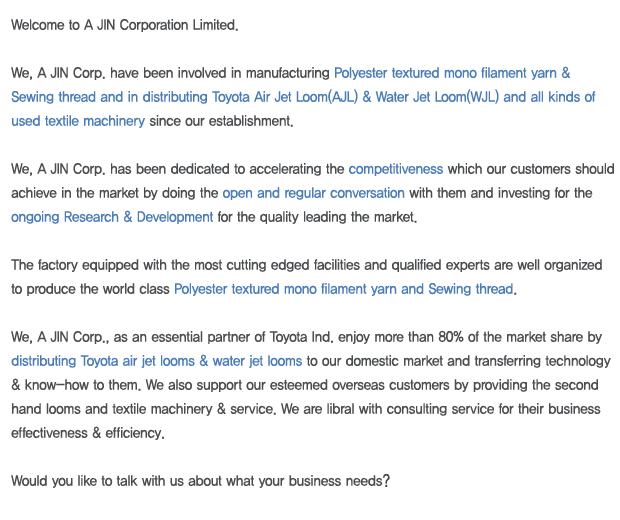The image size is (620, 520).
Task: Click 'since our establishment.' text
Action: 221,121
